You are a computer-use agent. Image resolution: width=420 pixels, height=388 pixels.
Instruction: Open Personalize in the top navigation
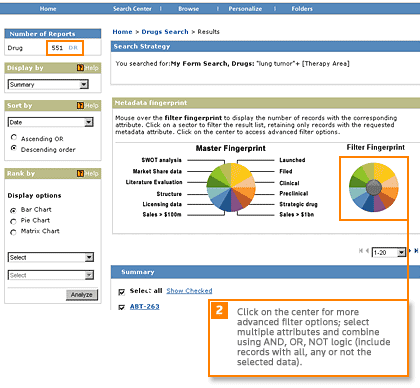pos(245,9)
